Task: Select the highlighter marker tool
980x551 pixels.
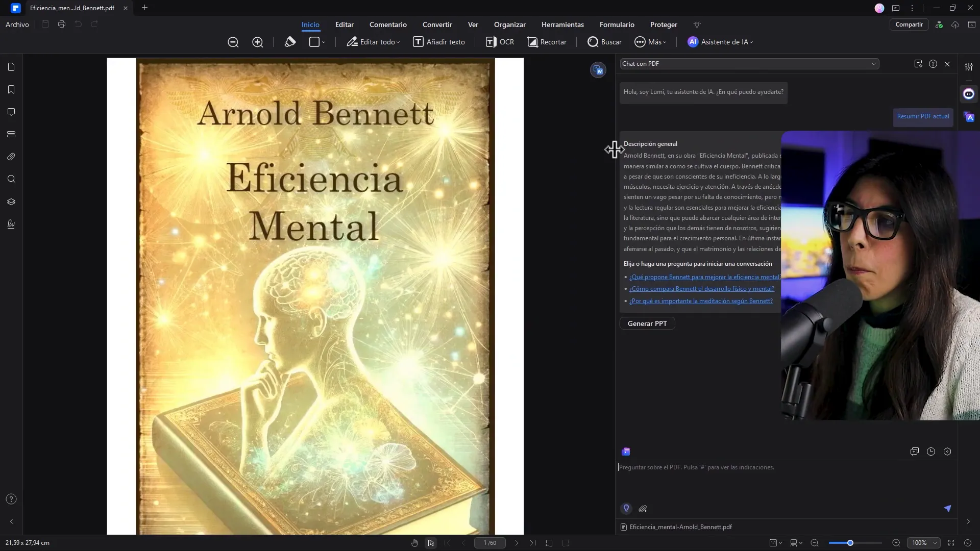Action: point(290,42)
